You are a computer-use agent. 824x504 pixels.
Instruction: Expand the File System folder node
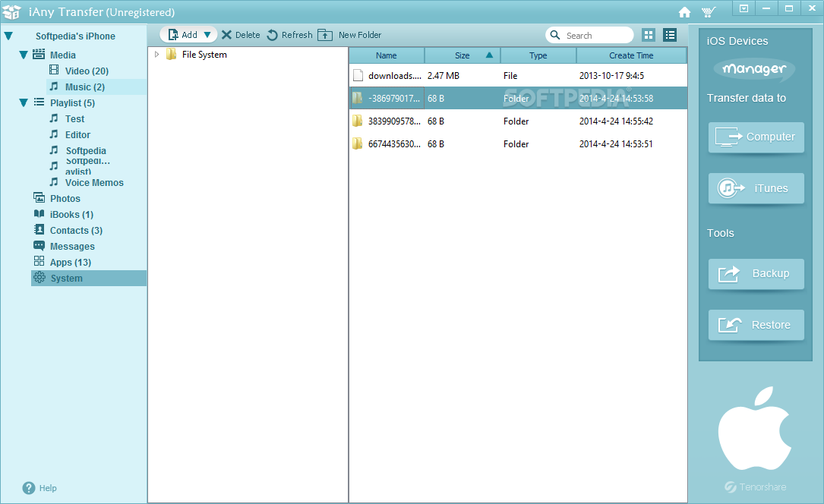[156, 54]
